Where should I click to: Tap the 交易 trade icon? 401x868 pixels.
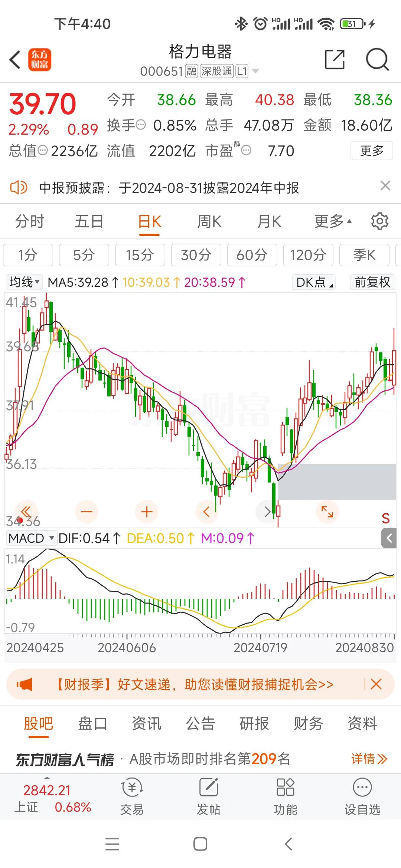pos(132,796)
